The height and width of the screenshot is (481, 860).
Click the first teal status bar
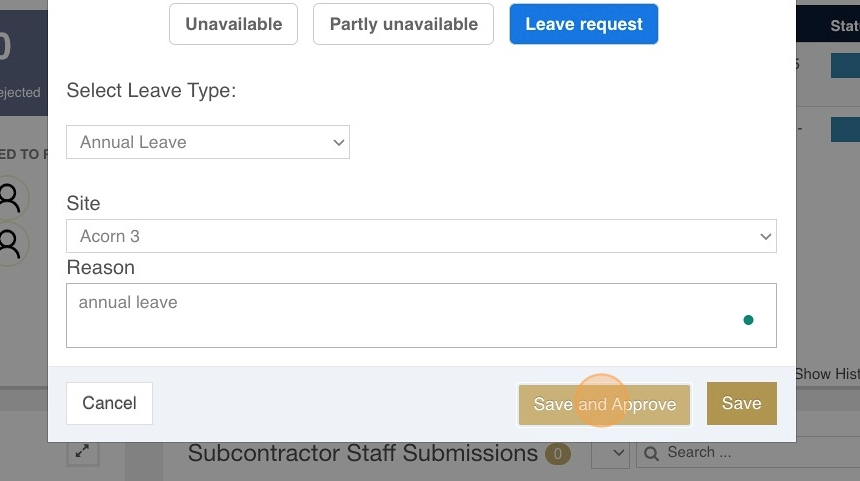pos(845,65)
